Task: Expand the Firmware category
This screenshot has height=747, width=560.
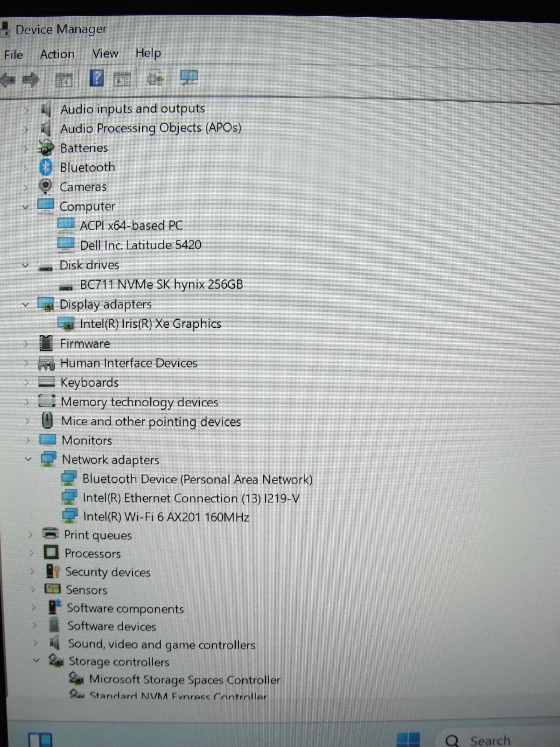Action: tap(26, 344)
